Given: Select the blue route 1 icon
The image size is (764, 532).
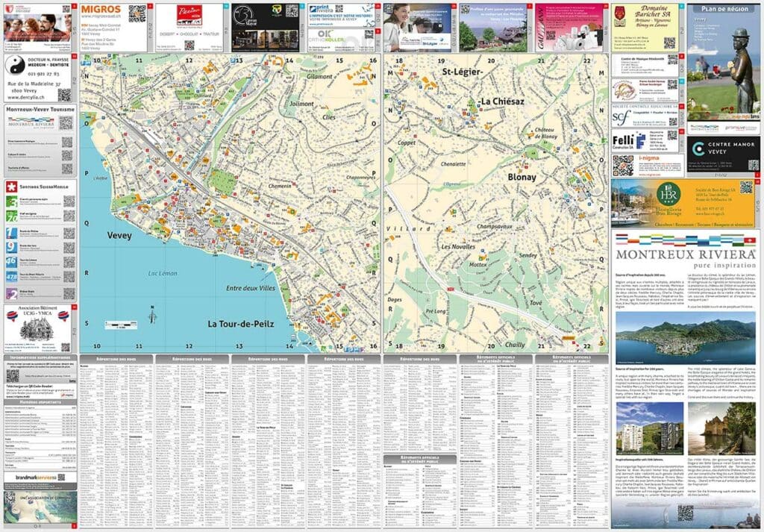Looking at the screenshot, I should click(11, 233).
